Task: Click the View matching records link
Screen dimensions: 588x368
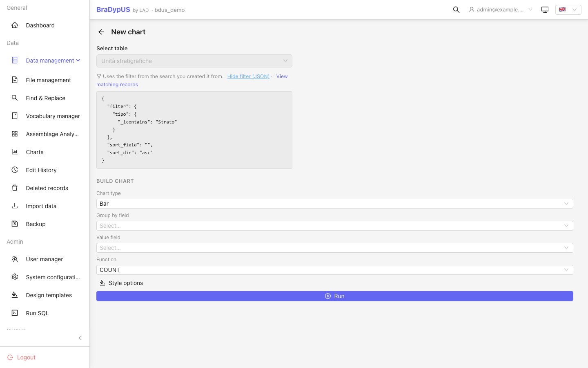Action: [117, 85]
